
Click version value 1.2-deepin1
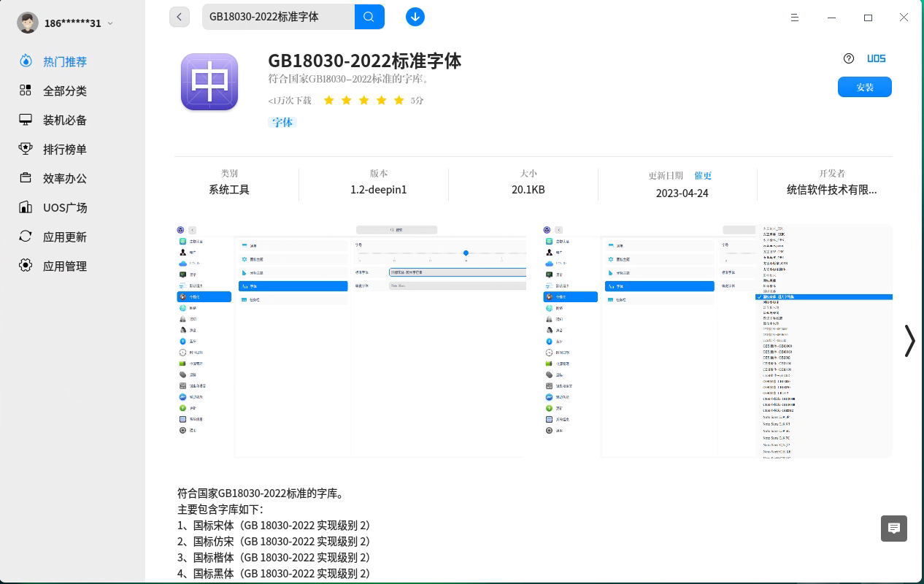(x=379, y=190)
